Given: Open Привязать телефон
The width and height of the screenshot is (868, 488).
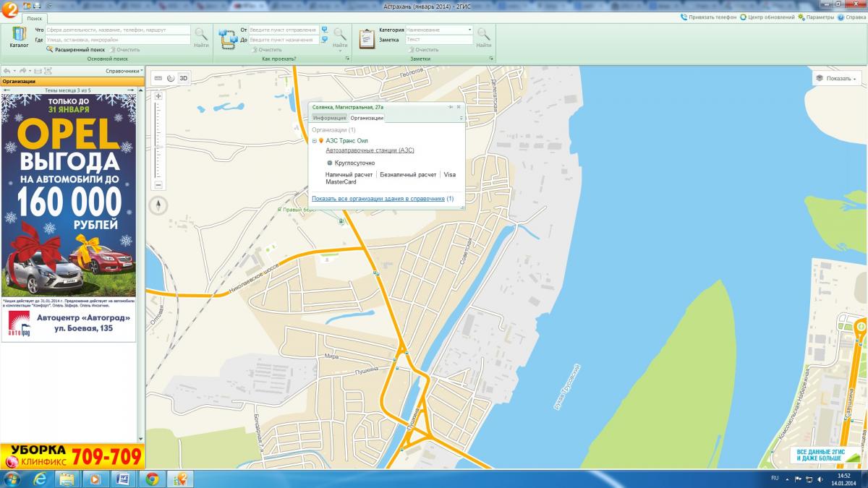Looking at the screenshot, I should (x=709, y=17).
